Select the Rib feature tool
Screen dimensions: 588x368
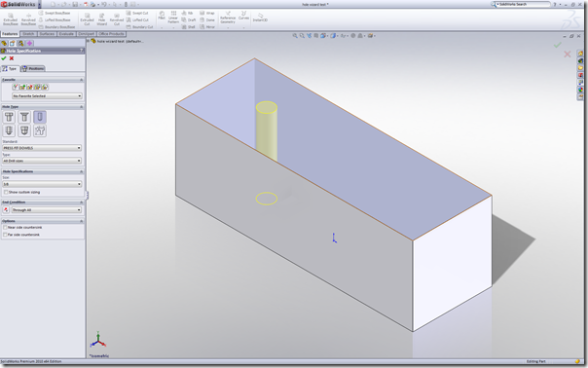click(x=187, y=13)
